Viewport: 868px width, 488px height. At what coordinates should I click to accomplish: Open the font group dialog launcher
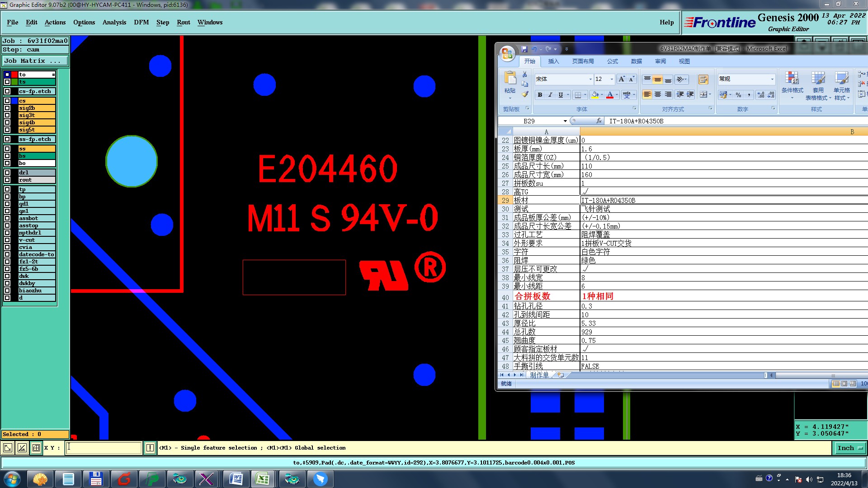coord(634,108)
